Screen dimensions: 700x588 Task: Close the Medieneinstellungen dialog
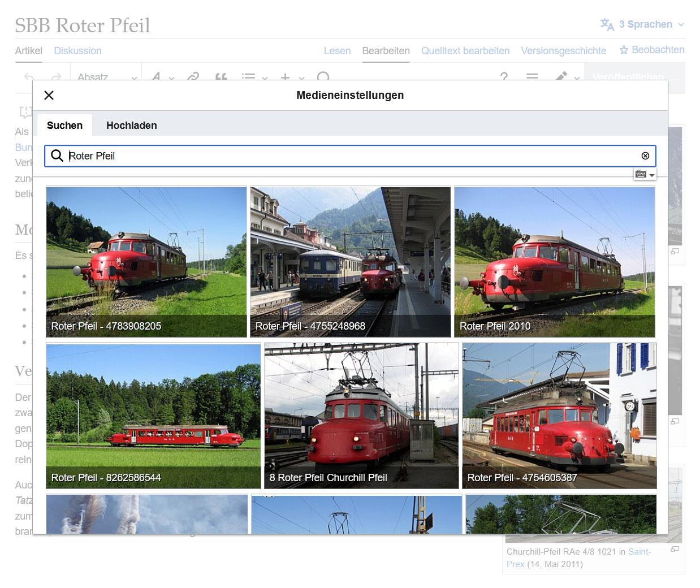(x=49, y=96)
